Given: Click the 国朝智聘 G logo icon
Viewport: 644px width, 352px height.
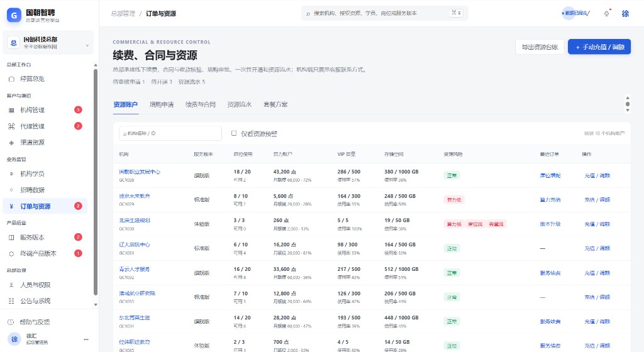Looking at the screenshot, I should coord(14,15).
